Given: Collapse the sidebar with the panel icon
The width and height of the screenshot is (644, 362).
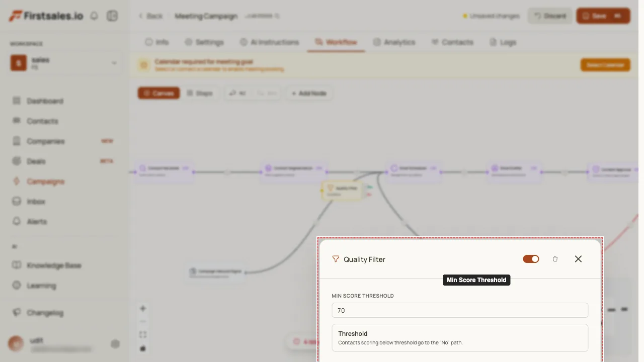Looking at the screenshot, I should (112, 16).
